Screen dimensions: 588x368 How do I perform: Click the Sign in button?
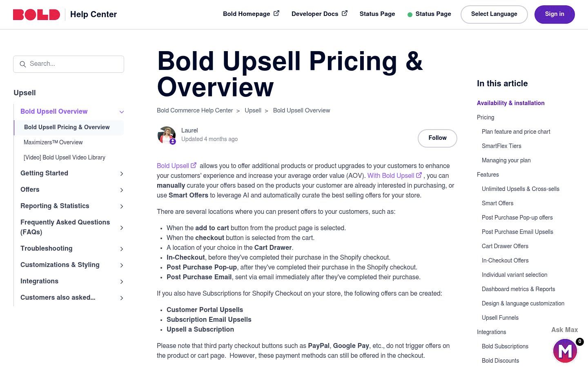coord(554,14)
